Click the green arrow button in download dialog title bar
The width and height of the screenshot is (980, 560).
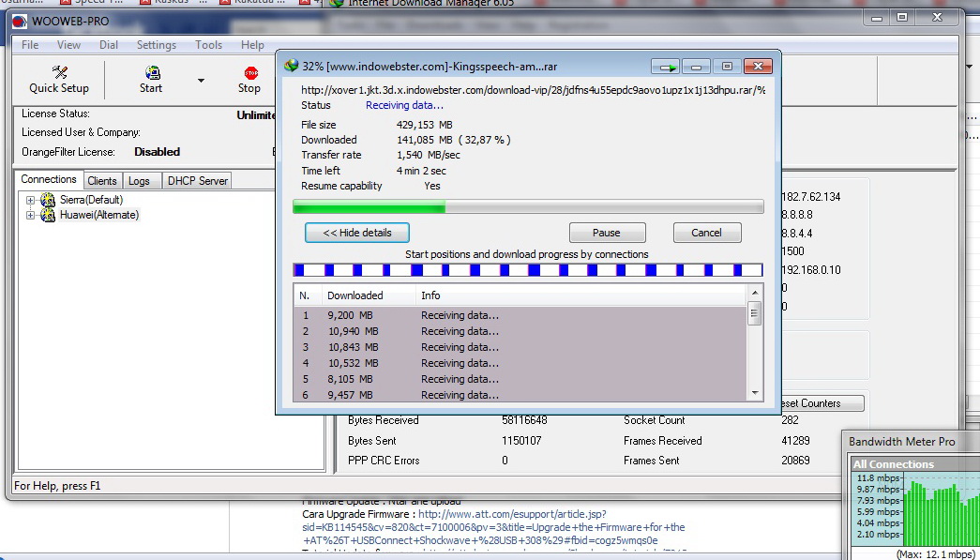pos(665,67)
